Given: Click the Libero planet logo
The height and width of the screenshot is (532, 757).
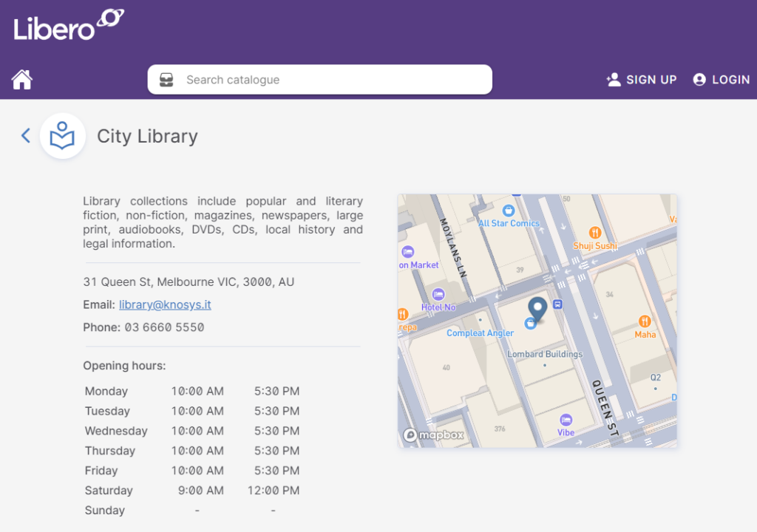Looking at the screenshot, I should 109,16.
